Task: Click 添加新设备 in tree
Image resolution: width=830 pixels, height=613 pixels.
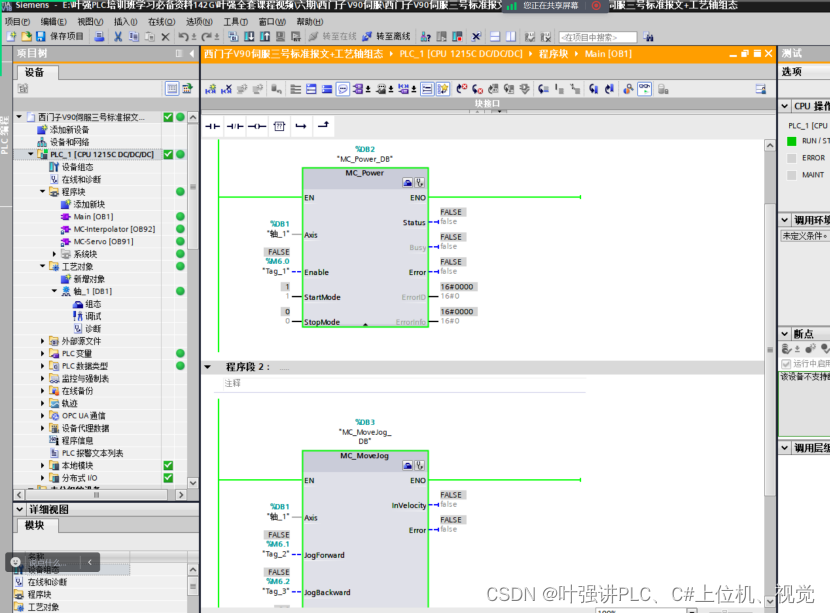Action: tap(69, 130)
